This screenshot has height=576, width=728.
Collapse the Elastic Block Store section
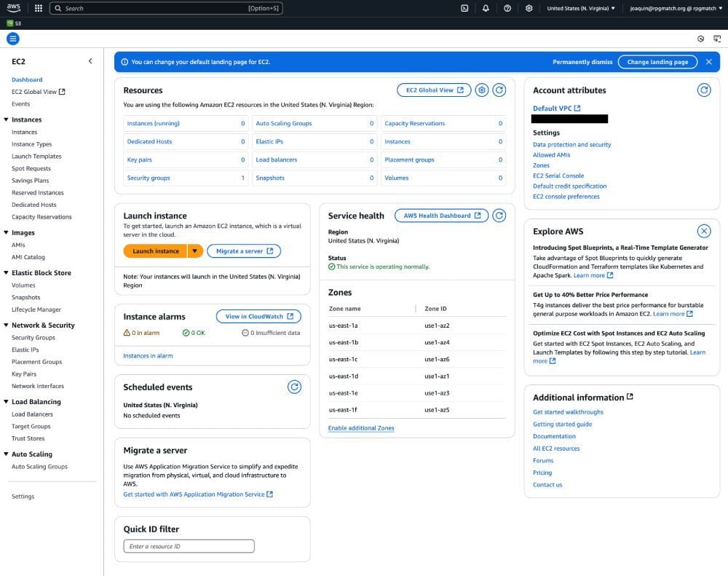point(6,272)
